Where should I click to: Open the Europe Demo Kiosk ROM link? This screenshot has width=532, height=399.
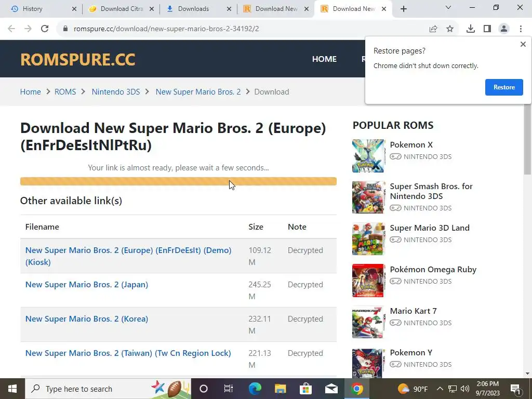coord(128,256)
